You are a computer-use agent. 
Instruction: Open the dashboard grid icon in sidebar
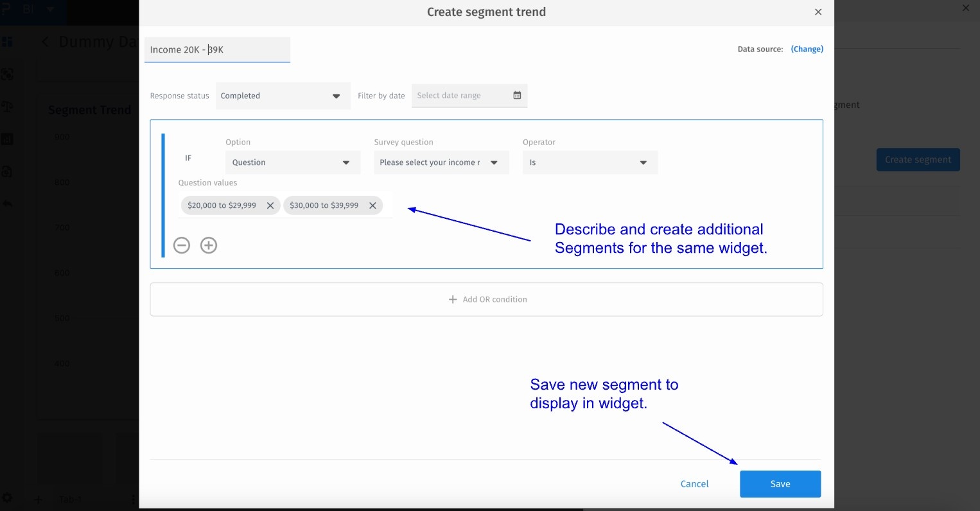tap(7, 42)
